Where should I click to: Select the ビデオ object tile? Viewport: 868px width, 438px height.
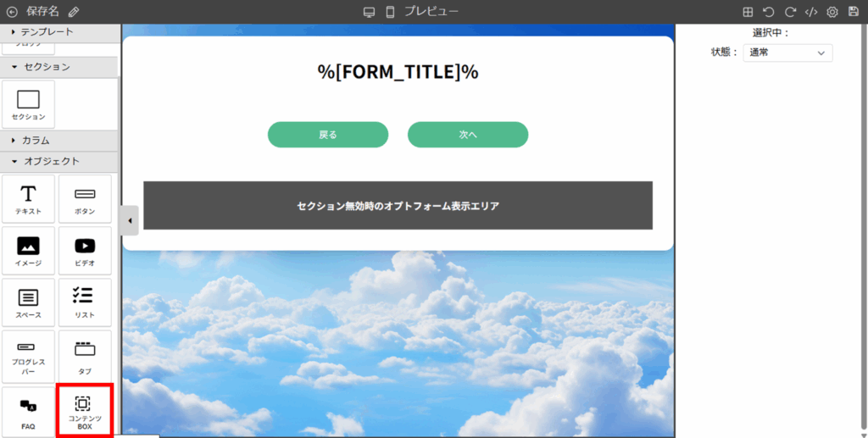pos(84,251)
